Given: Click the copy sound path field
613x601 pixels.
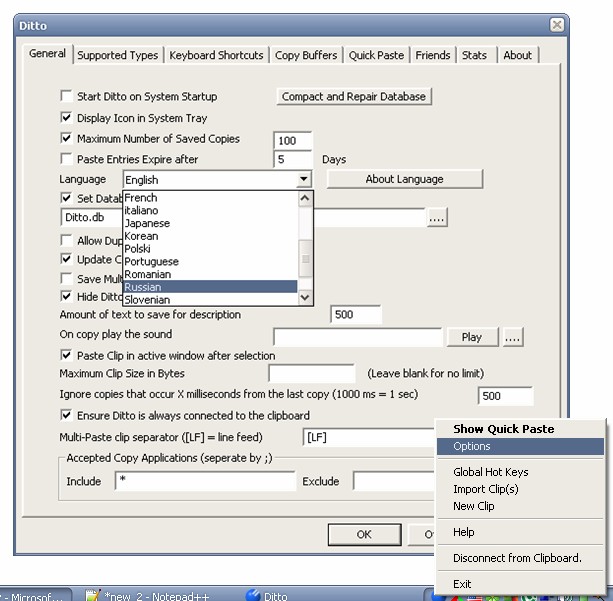Looking at the screenshot, I should click(358, 337).
